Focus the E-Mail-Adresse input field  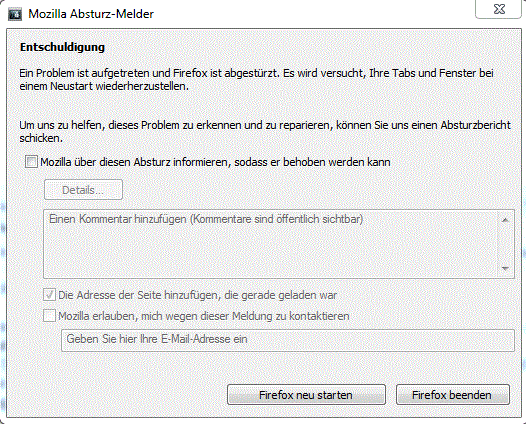click(288, 340)
